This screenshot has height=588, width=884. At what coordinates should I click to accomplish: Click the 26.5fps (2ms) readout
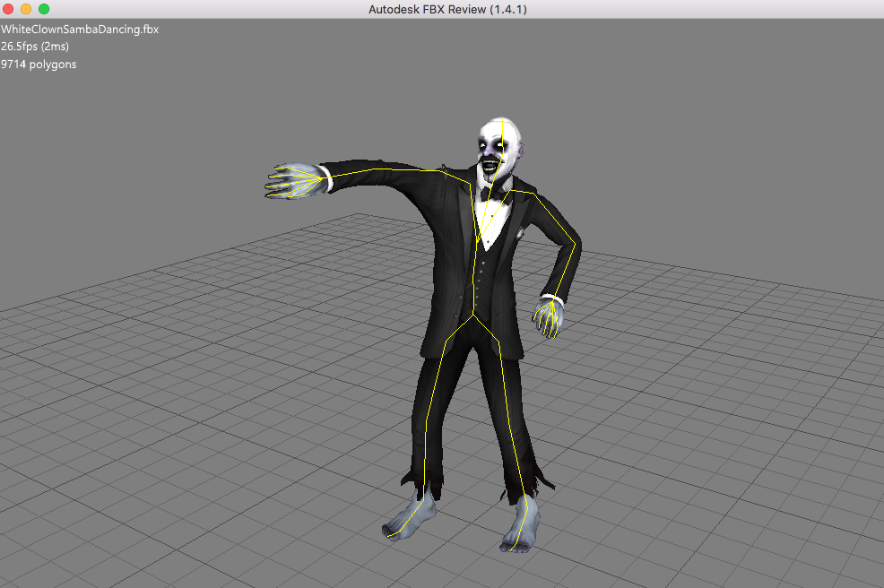click(35, 47)
